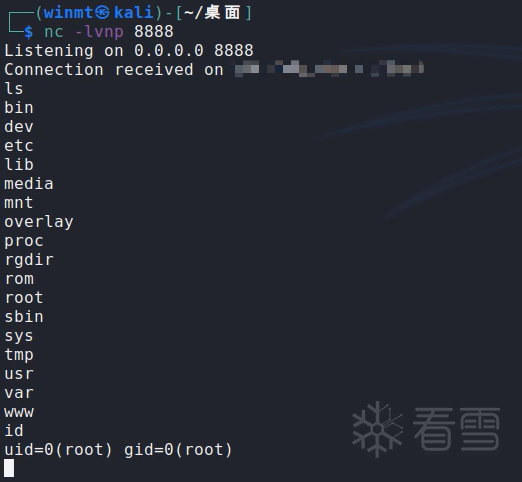
Task: Select the 'usr' directory entry
Action: [x=19, y=374]
